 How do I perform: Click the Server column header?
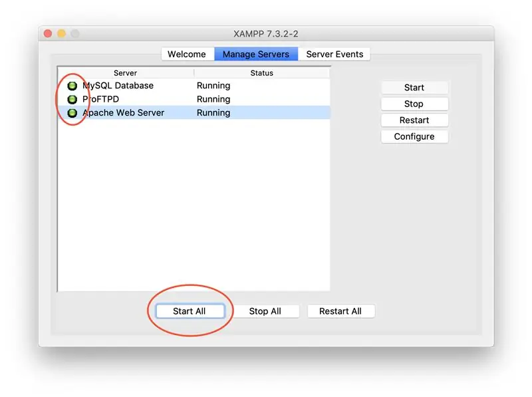pos(126,73)
